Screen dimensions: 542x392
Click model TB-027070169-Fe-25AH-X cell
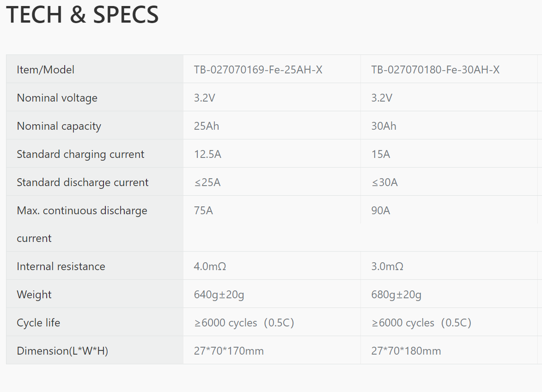tap(258, 70)
